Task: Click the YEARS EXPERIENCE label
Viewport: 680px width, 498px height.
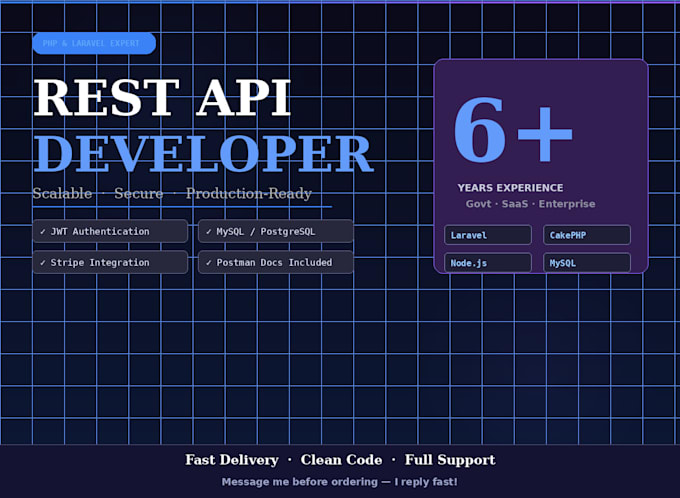Action: (x=510, y=188)
